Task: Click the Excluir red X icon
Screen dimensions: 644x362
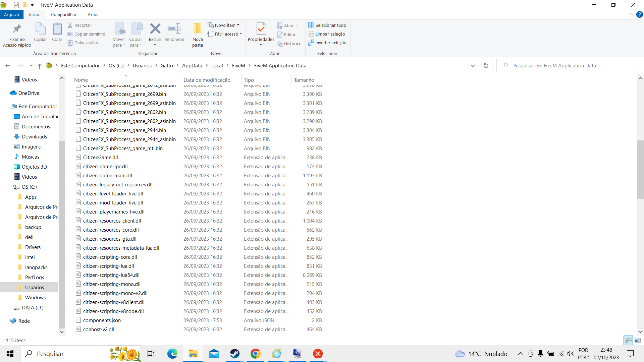Action: [x=155, y=29]
